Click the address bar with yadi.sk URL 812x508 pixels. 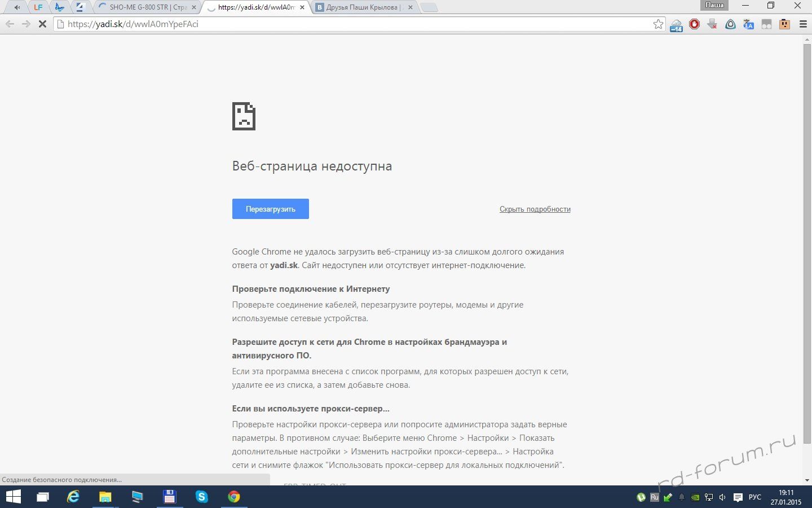pos(359,24)
